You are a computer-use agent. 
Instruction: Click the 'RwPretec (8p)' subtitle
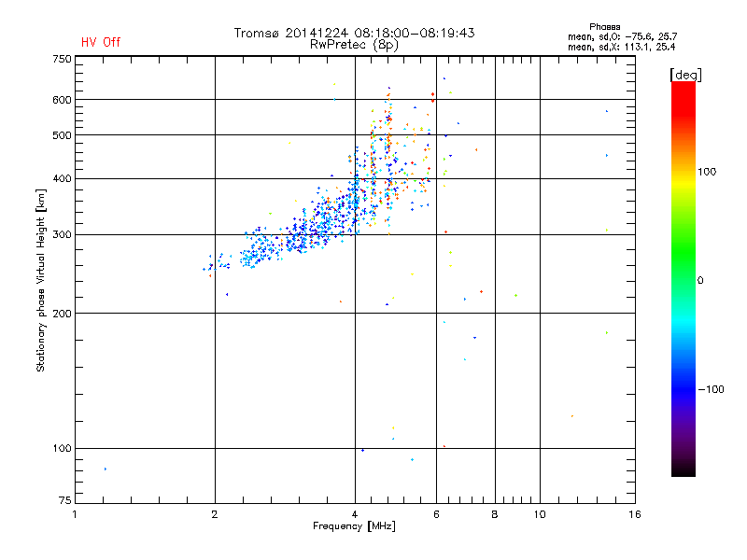pyautogui.click(x=354, y=45)
